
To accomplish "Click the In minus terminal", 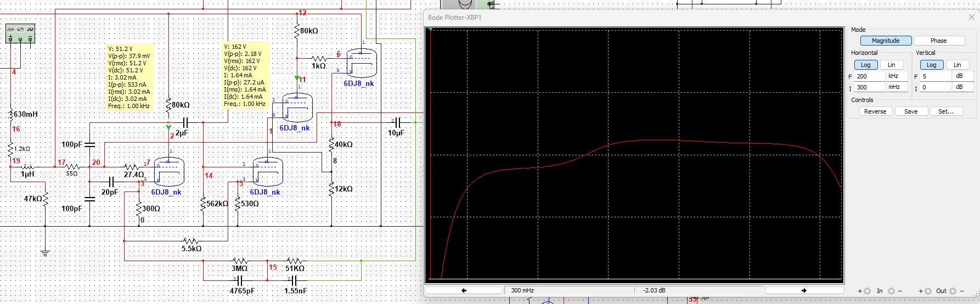I will pyautogui.click(x=891, y=291).
